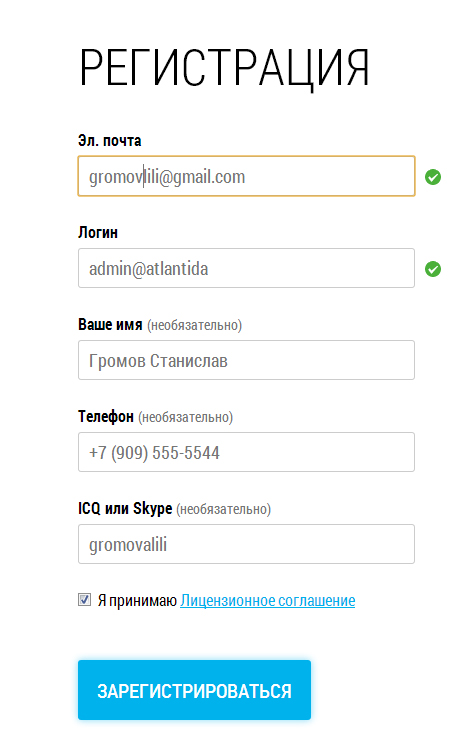Select the Ваше имя input with Громов Станислав
Screen dimensions: 458x746
tap(246, 360)
